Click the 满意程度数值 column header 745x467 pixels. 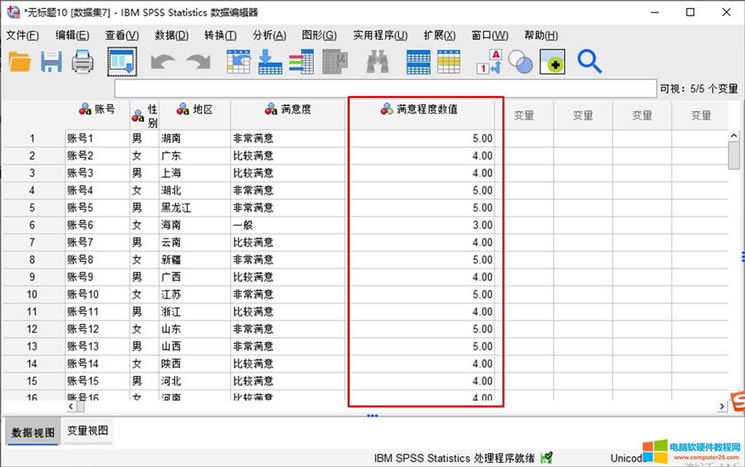(426, 109)
